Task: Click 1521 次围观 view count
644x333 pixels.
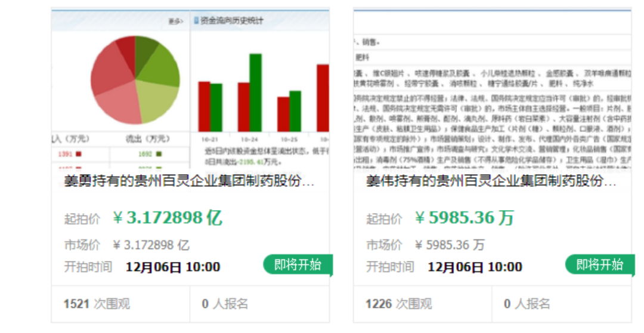Action: point(97,304)
